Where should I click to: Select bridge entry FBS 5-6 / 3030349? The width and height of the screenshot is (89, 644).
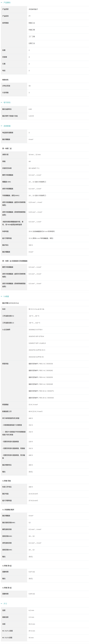click(x=41, y=384)
